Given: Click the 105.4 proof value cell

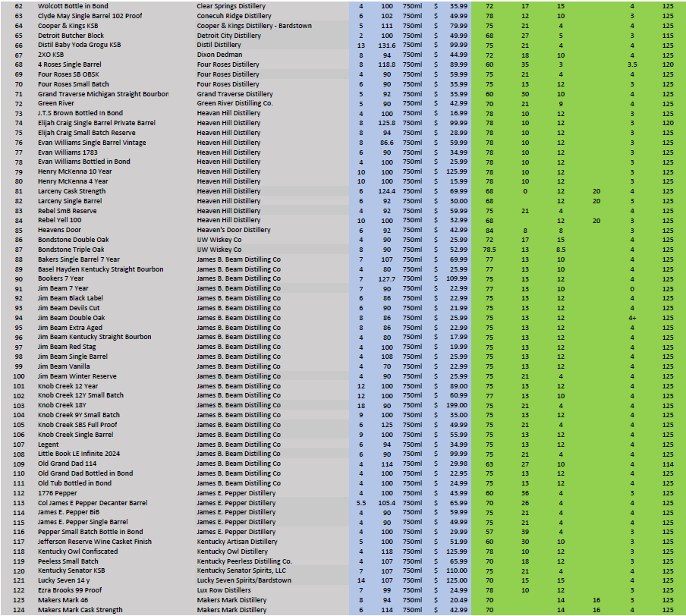Looking at the screenshot, I should point(387,502).
